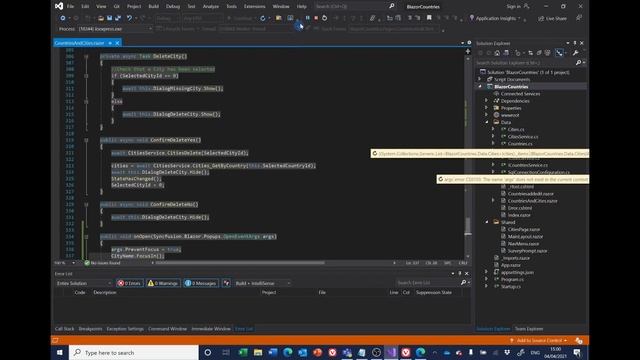Expand the Properties node
This screenshot has width=640, height=360.
point(486,108)
